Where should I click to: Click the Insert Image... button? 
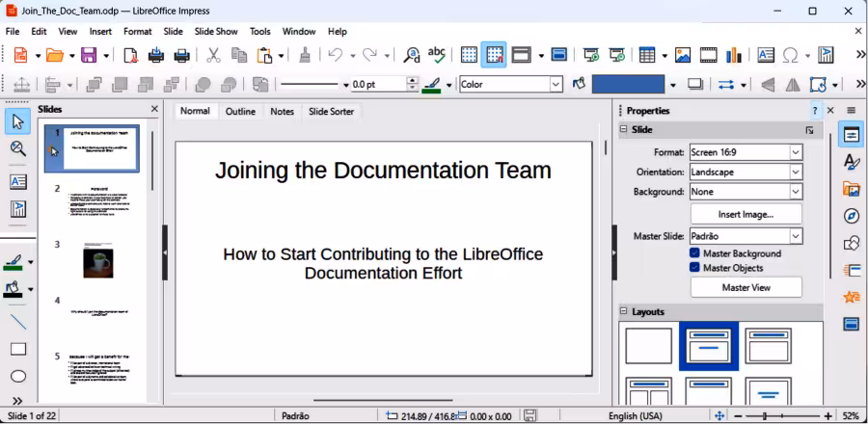click(x=746, y=215)
